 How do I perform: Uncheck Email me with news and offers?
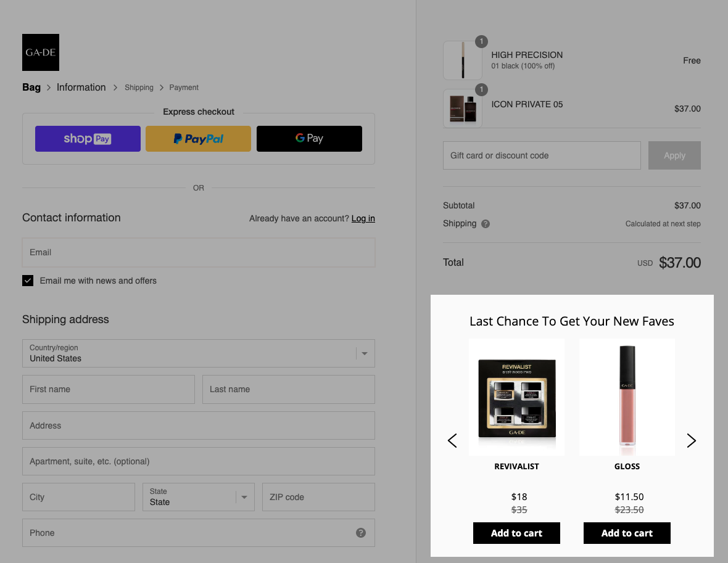click(28, 281)
